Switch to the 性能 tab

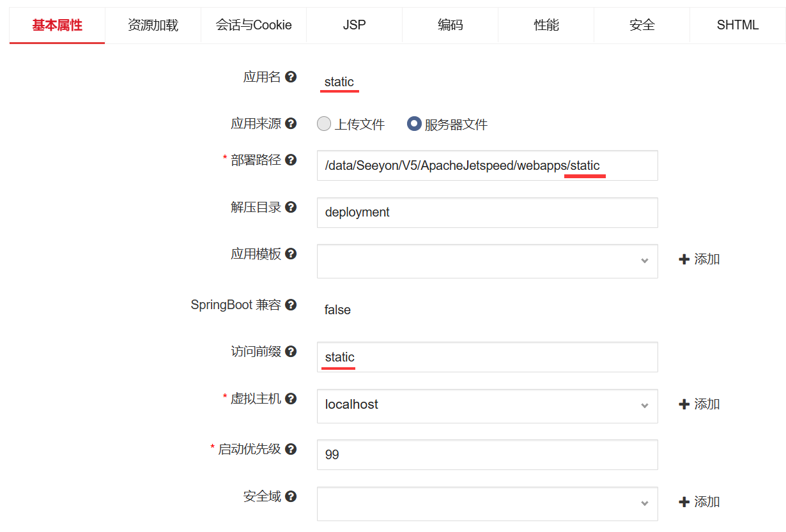(546, 26)
